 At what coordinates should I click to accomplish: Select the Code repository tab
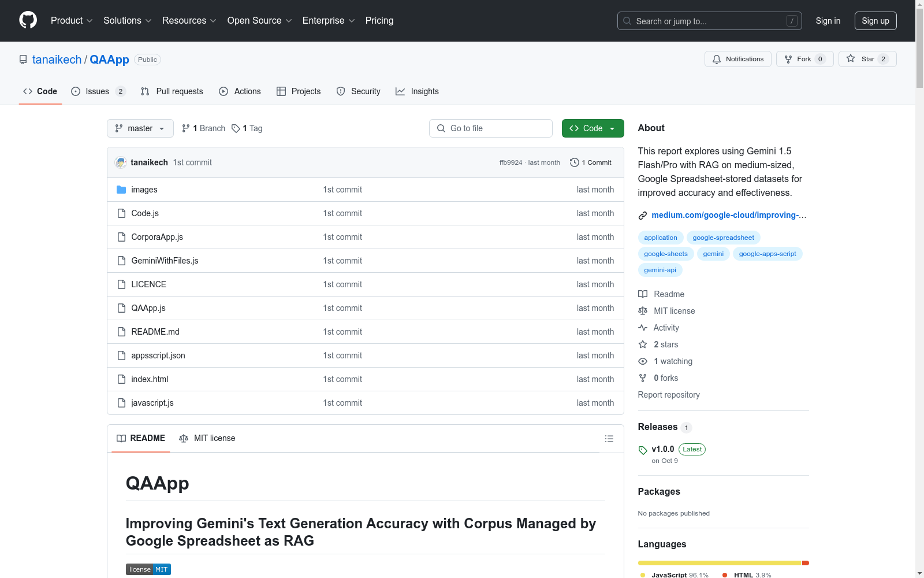tap(40, 91)
